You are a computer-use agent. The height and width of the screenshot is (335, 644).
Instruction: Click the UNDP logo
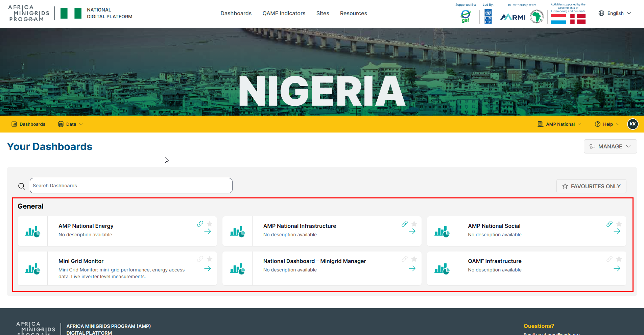pos(488,16)
